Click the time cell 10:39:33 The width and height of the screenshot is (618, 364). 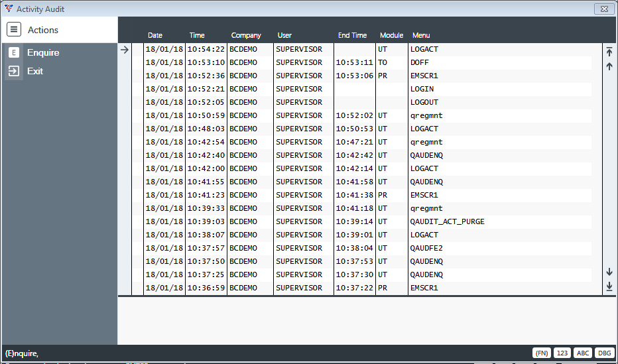(x=206, y=208)
